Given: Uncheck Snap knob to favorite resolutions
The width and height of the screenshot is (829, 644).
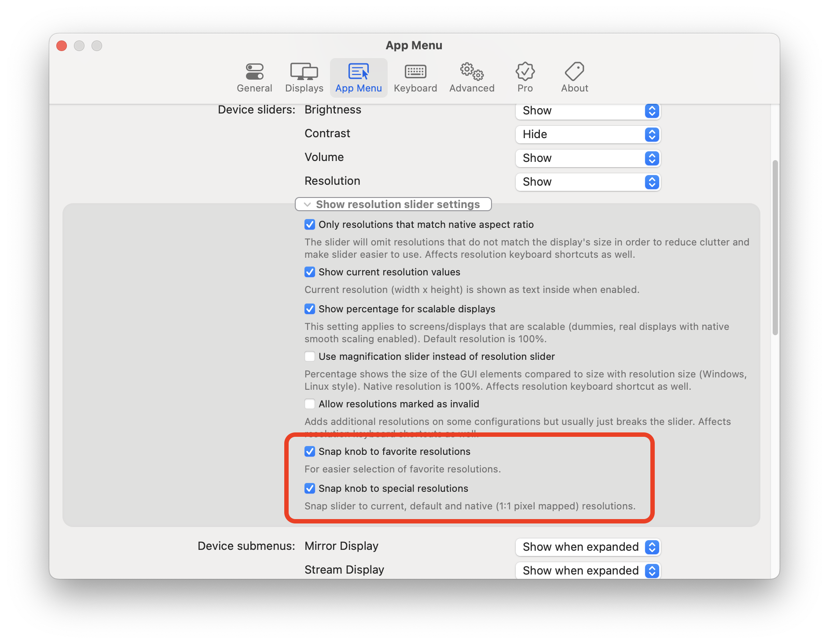Looking at the screenshot, I should (310, 452).
